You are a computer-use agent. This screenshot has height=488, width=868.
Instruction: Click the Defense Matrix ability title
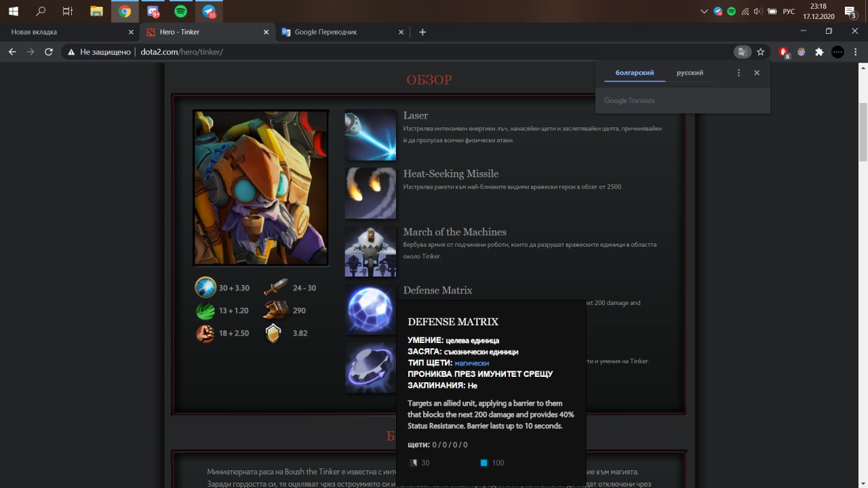point(437,290)
